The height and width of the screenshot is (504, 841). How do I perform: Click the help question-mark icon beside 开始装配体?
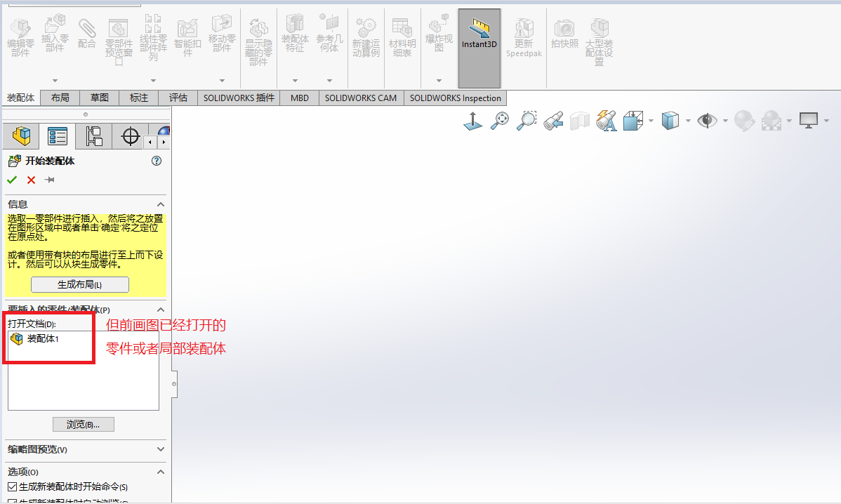157,161
